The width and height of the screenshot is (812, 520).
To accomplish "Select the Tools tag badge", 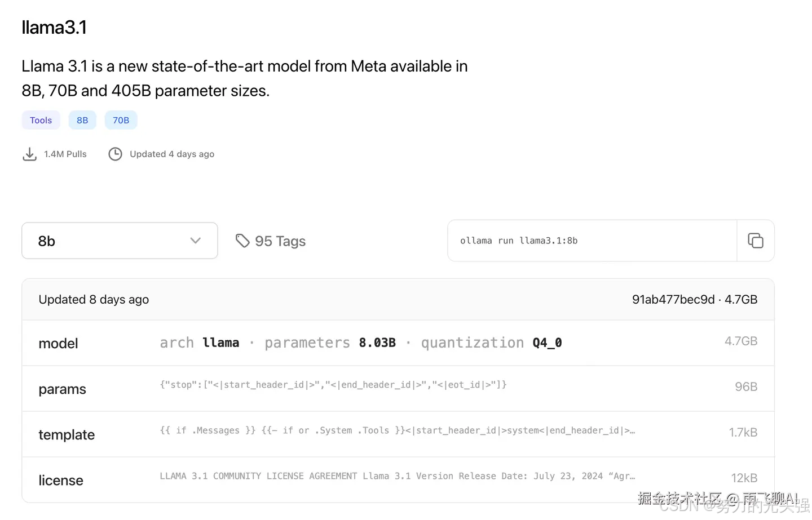I will [41, 120].
